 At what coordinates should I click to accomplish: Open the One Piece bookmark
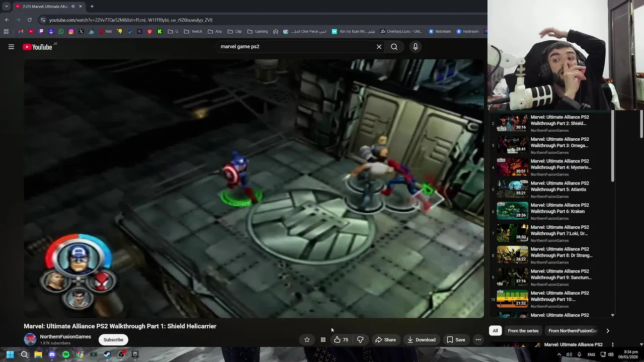click(x=305, y=32)
